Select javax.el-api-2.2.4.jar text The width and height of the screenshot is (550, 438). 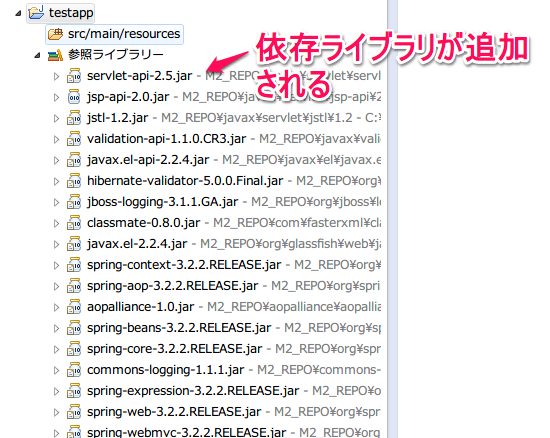148,160
